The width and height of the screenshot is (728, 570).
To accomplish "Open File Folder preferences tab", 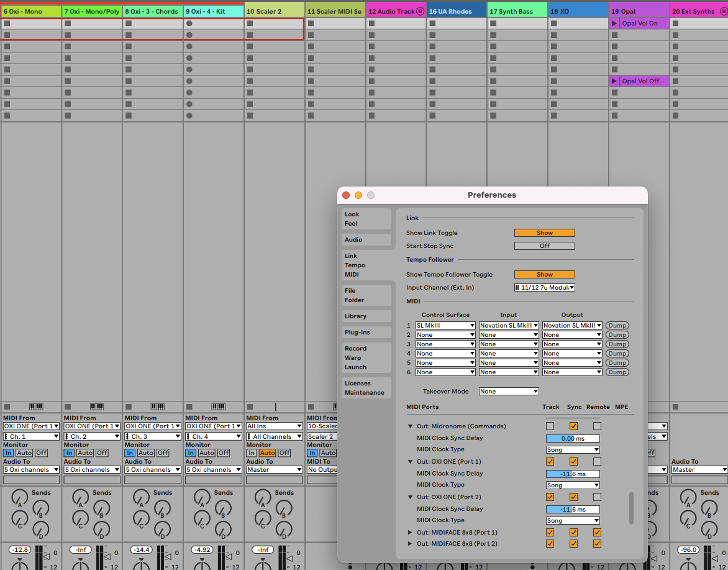I will pyautogui.click(x=366, y=295).
